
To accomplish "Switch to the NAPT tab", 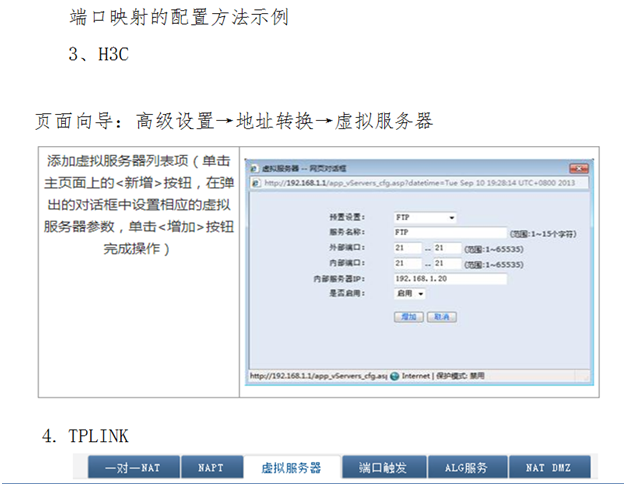I will [212, 467].
